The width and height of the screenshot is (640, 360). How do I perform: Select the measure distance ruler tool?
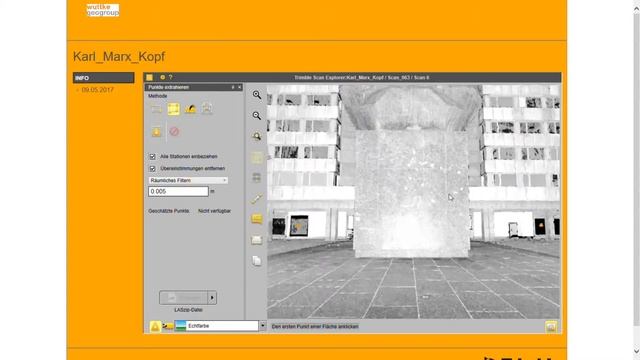[x=257, y=199]
